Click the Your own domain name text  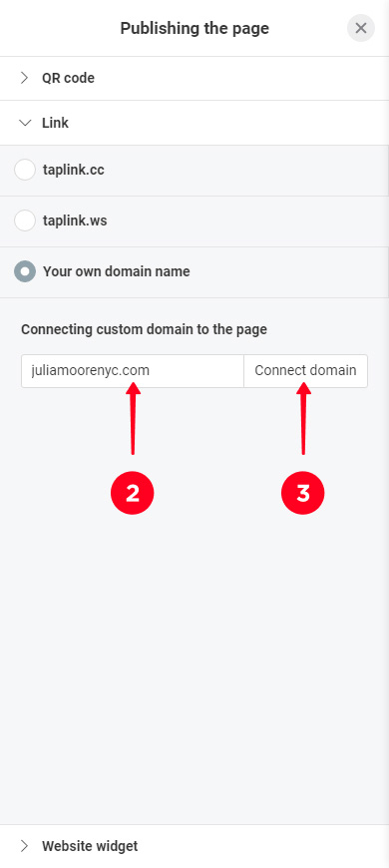(117, 271)
